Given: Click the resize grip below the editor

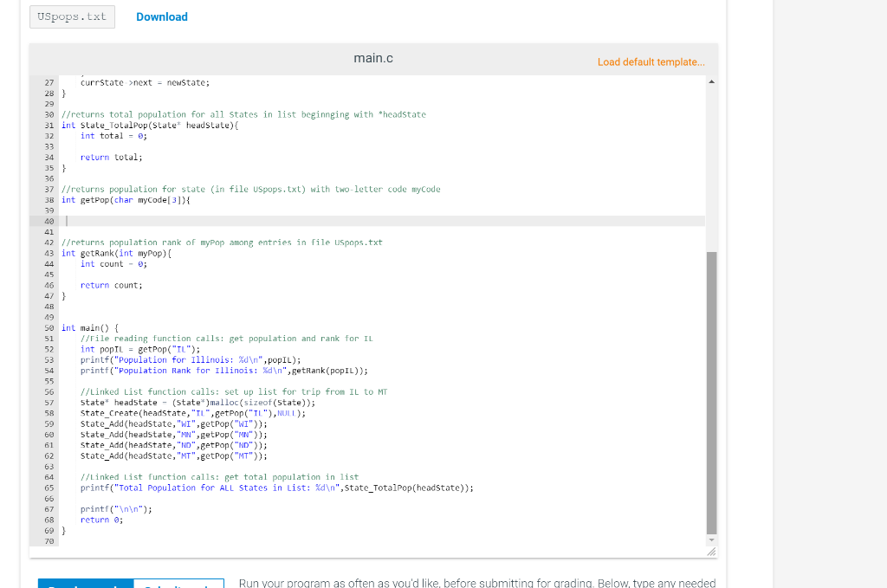Looking at the screenshot, I should pyautogui.click(x=712, y=549).
